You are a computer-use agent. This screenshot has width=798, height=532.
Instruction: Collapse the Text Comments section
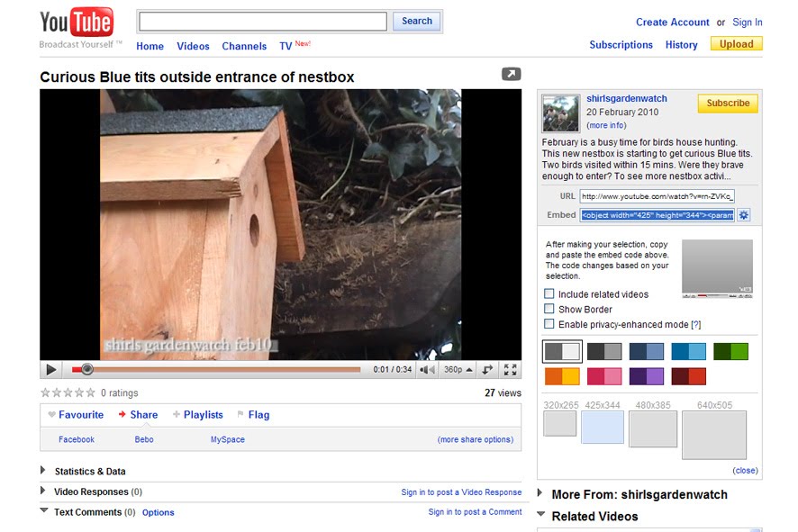click(88, 512)
